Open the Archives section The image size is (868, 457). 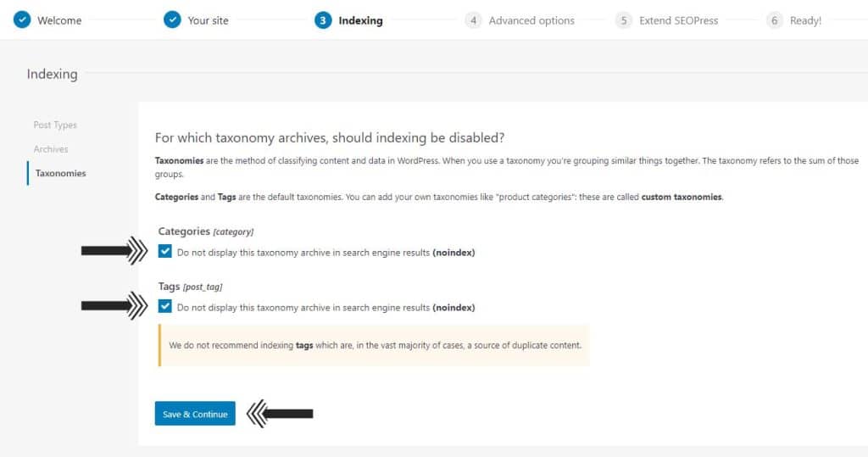[x=51, y=149]
